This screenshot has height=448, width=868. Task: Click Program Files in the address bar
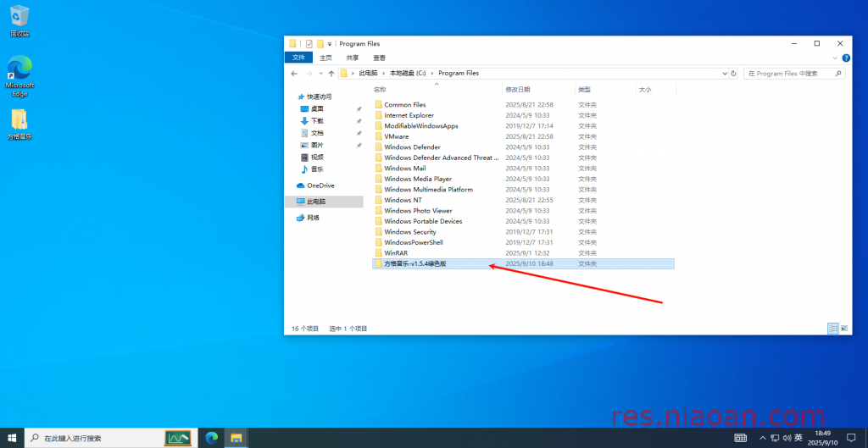459,73
